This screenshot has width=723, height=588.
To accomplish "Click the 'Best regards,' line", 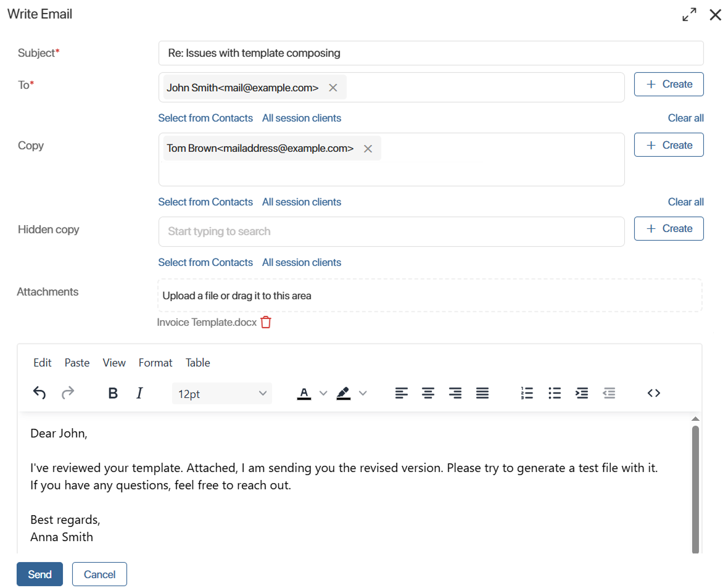I will click(65, 520).
